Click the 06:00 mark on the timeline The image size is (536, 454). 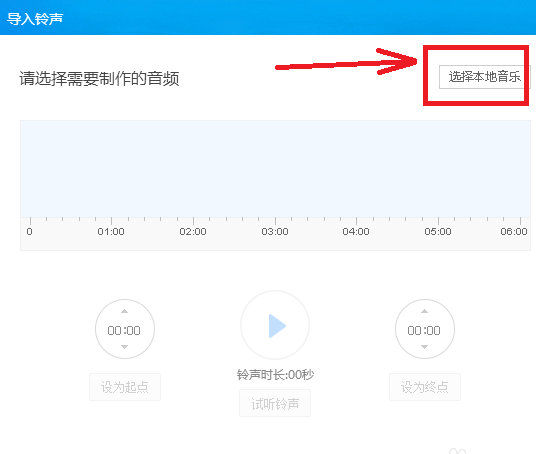click(514, 231)
